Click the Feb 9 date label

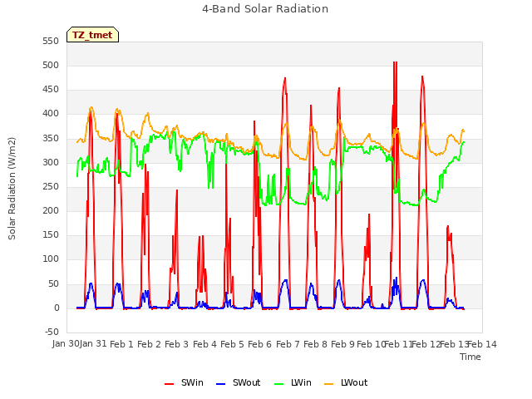point(342,344)
